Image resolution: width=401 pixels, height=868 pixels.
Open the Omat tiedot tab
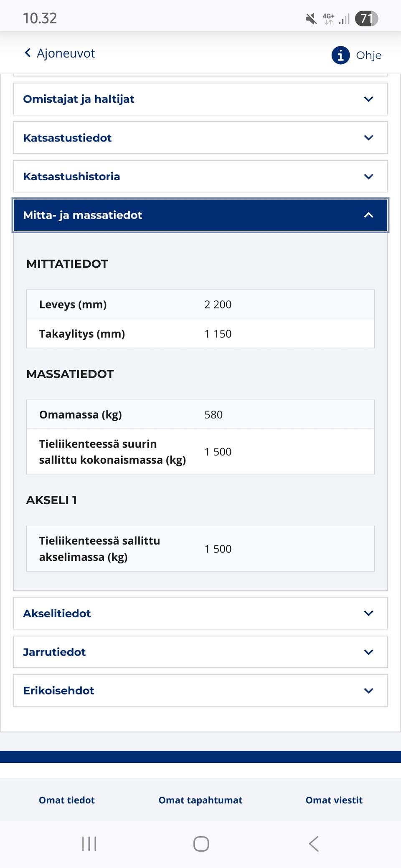(67, 800)
